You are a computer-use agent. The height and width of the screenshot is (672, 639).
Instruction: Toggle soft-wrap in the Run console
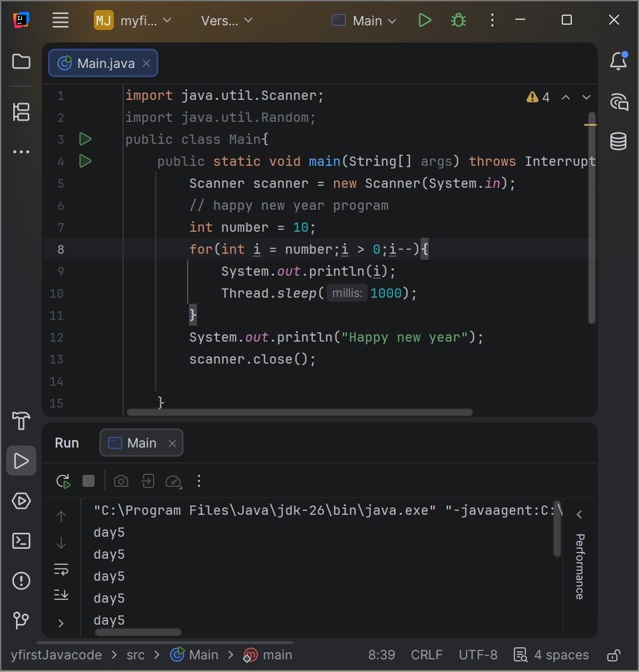point(61,569)
